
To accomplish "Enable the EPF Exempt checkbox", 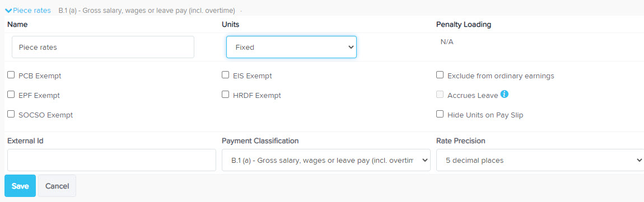I will (x=11, y=95).
